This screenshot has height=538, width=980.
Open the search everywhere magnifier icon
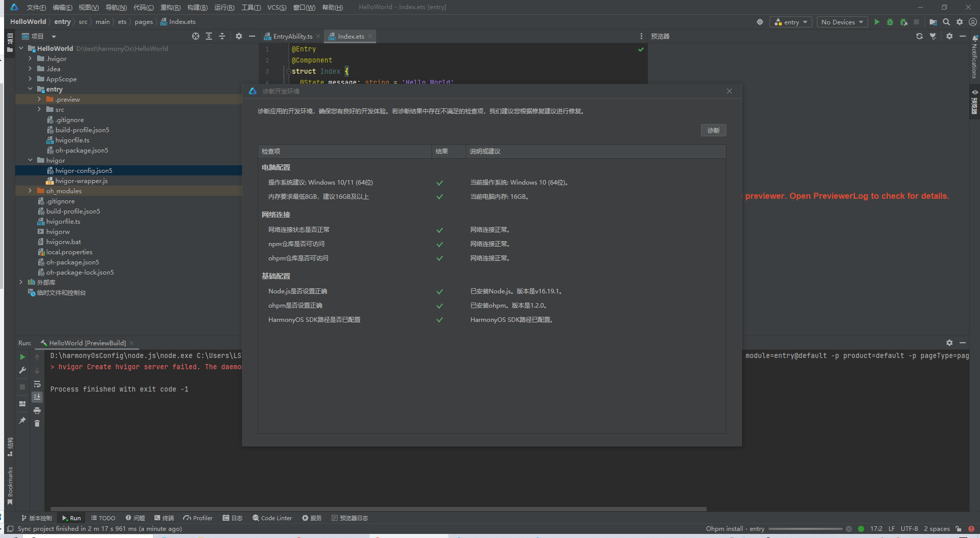click(946, 22)
